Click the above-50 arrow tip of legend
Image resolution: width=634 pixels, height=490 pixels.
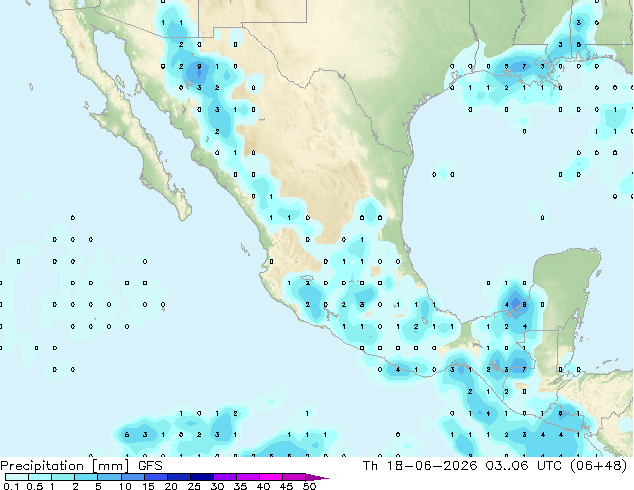(x=317, y=477)
